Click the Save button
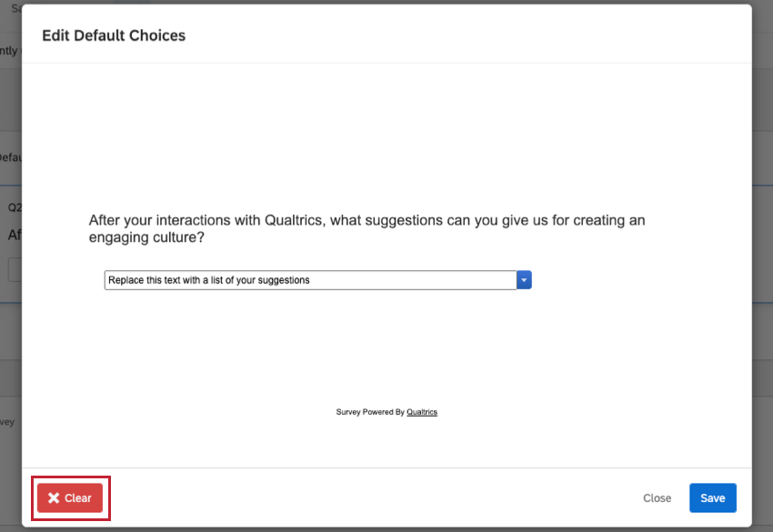 click(712, 498)
